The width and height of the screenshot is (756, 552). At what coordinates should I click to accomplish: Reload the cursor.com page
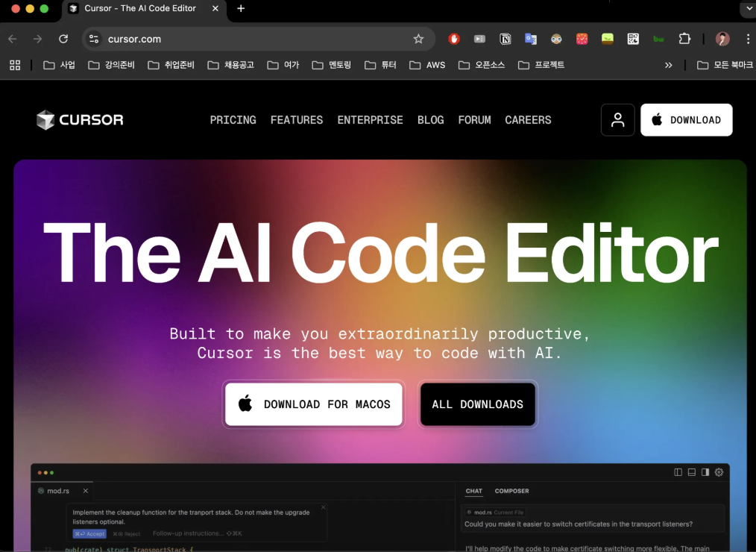pyautogui.click(x=63, y=39)
